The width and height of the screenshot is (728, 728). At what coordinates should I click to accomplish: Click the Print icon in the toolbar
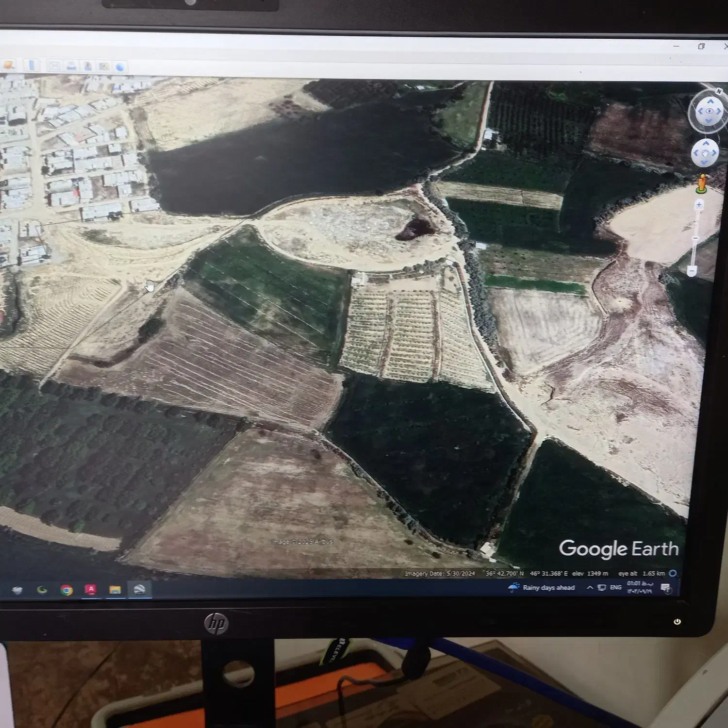[x=71, y=66]
